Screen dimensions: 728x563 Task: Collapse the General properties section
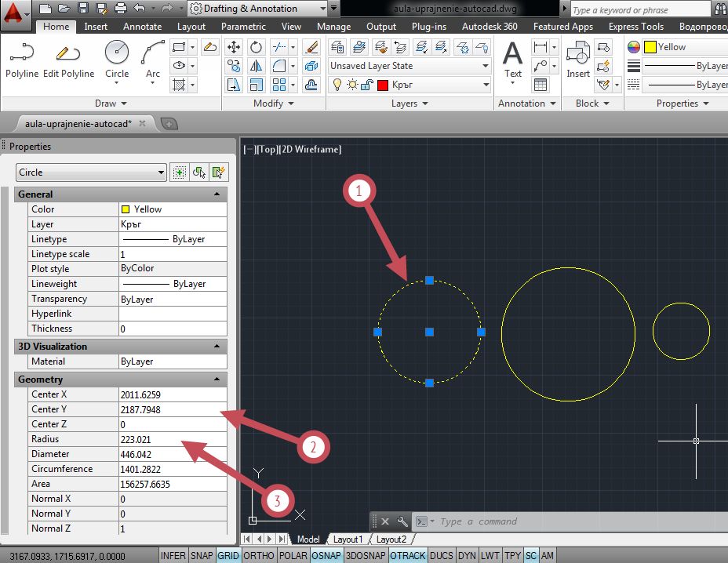[x=217, y=194]
